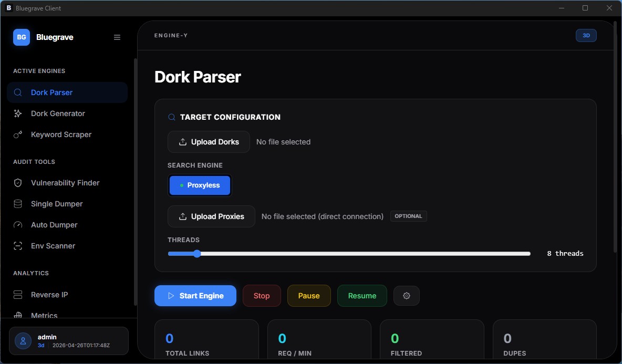This screenshot has height=364, width=622.
Task: Adjust the Threads slider
Action: click(197, 253)
